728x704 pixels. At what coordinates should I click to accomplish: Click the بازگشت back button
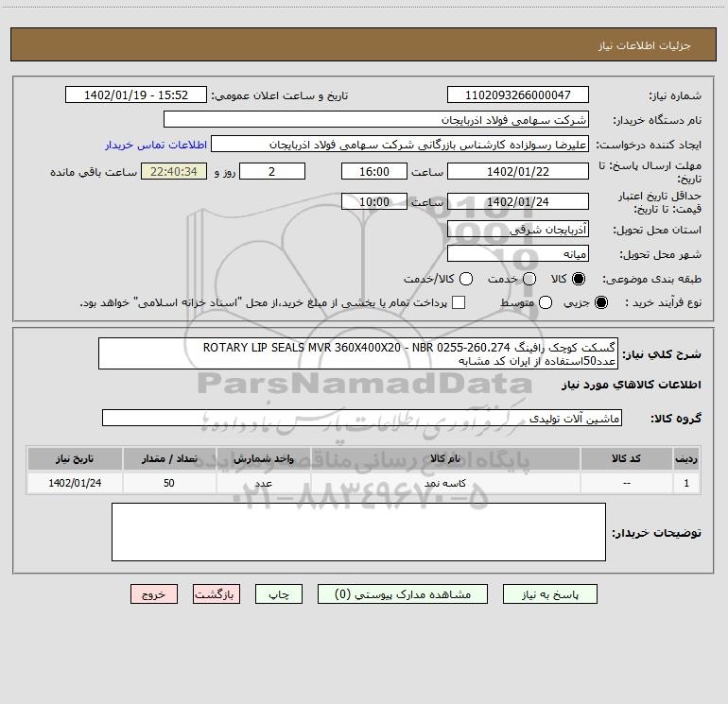pyautogui.click(x=217, y=594)
